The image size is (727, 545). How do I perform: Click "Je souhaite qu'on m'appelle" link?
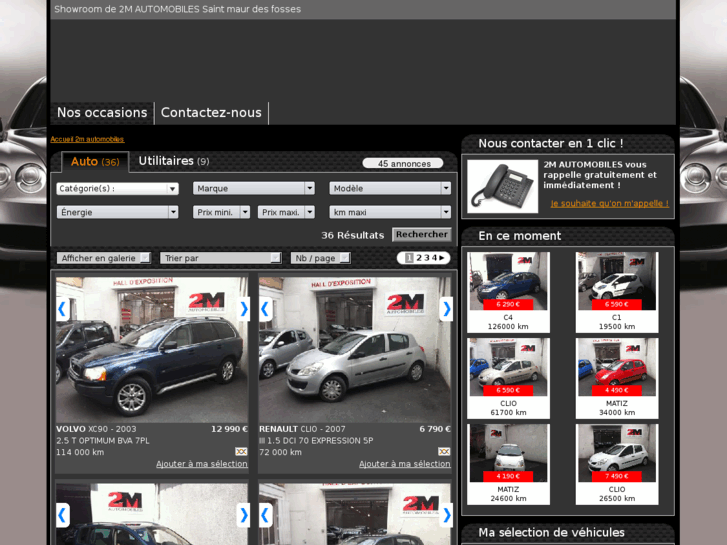pyautogui.click(x=609, y=203)
